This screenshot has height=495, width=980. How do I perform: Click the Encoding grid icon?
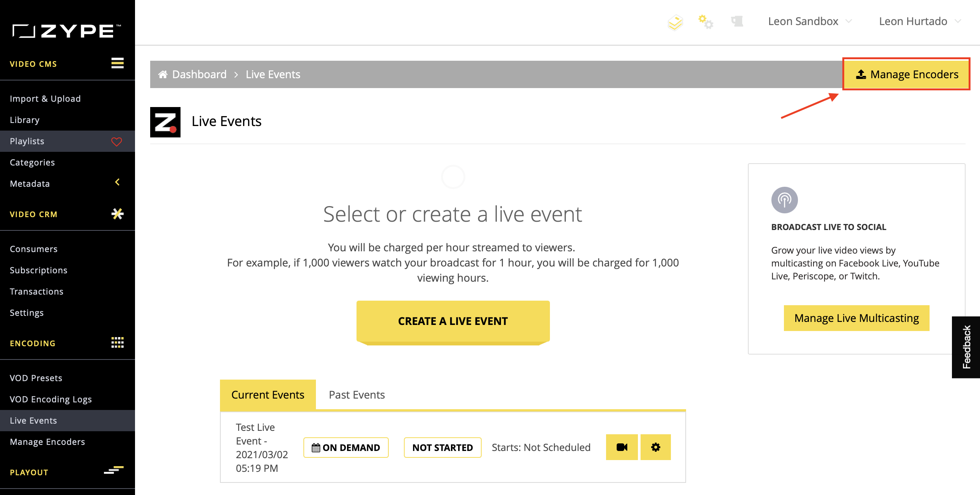coord(117,342)
